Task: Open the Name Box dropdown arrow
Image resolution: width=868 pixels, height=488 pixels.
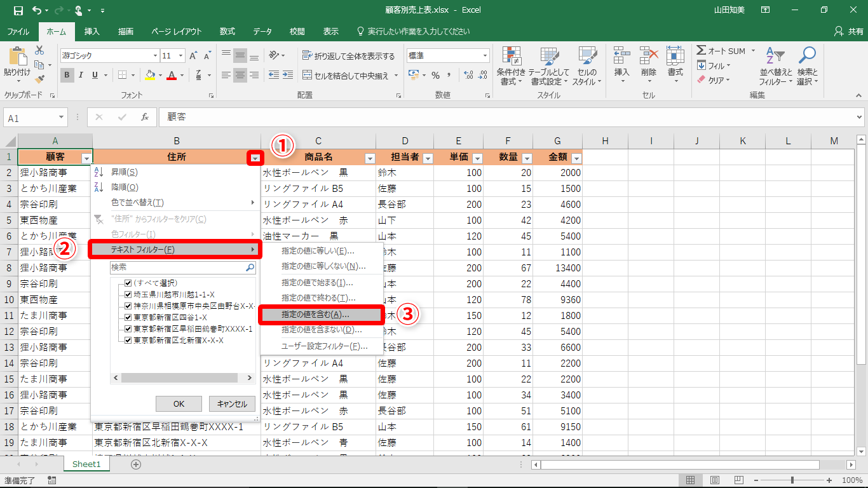Action: (62, 118)
